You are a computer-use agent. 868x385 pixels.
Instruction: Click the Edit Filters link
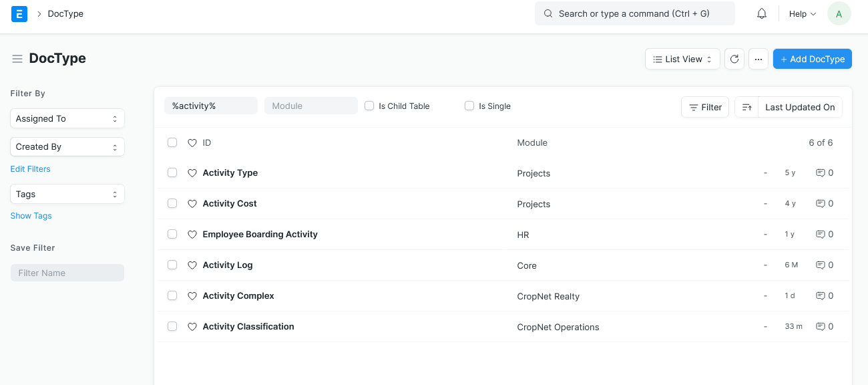tap(30, 169)
